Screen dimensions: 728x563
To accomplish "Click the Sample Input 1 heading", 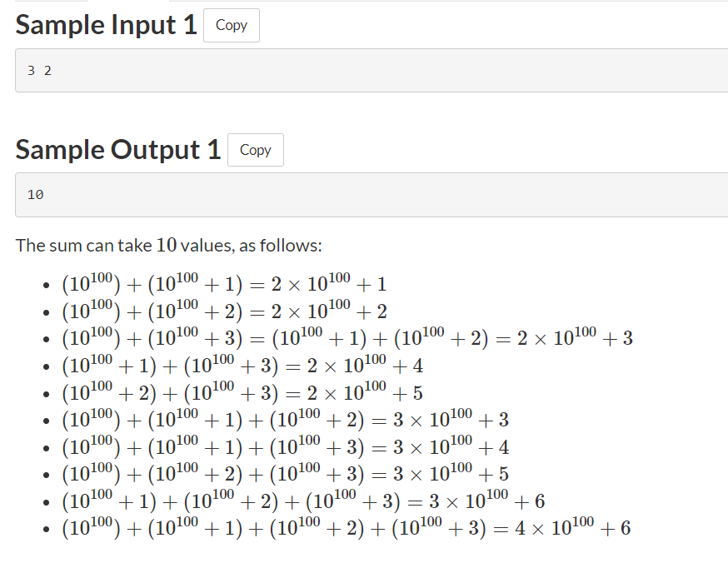I will click(x=107, y=25).
